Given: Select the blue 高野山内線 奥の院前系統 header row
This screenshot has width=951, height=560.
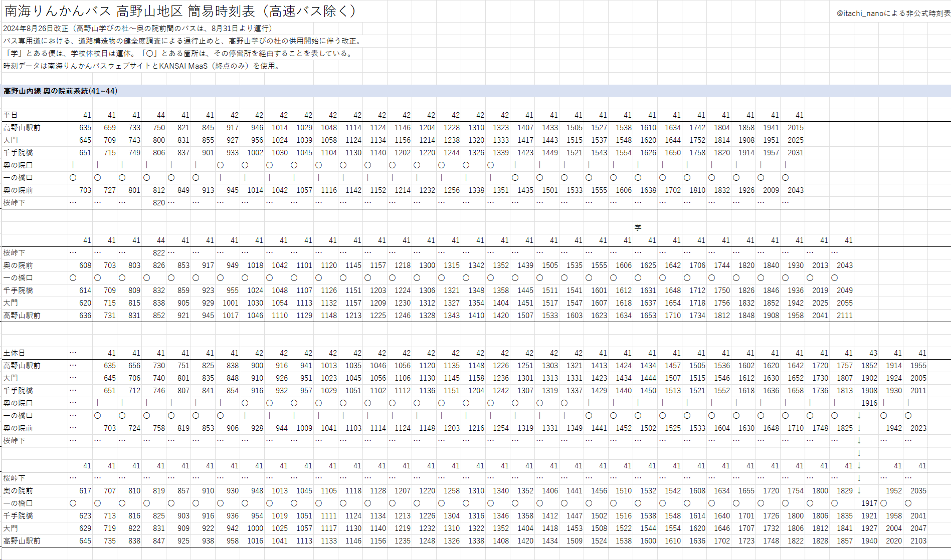Looking at the screenshot, I should (60, 91).
